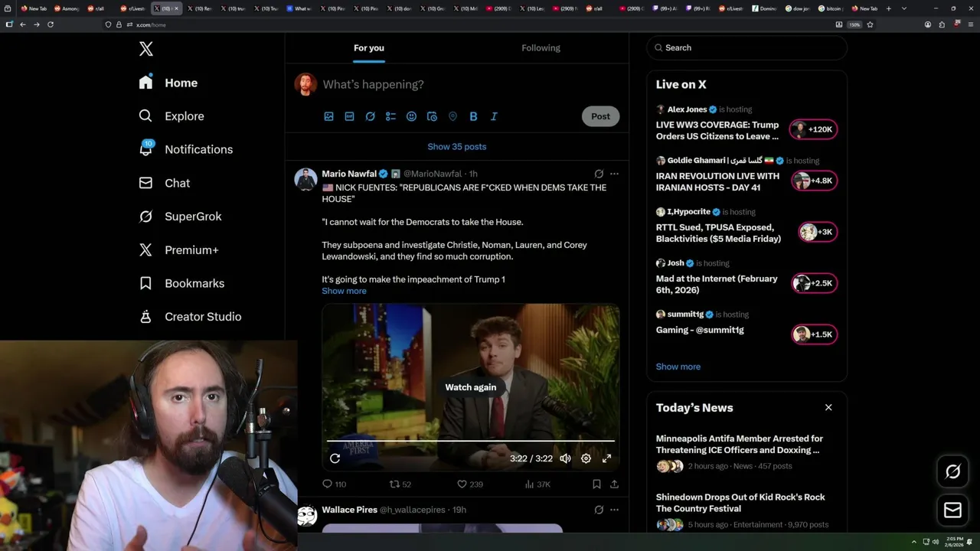
Task: Open Chat in the sidebar
Action: (x=164, y=183)
